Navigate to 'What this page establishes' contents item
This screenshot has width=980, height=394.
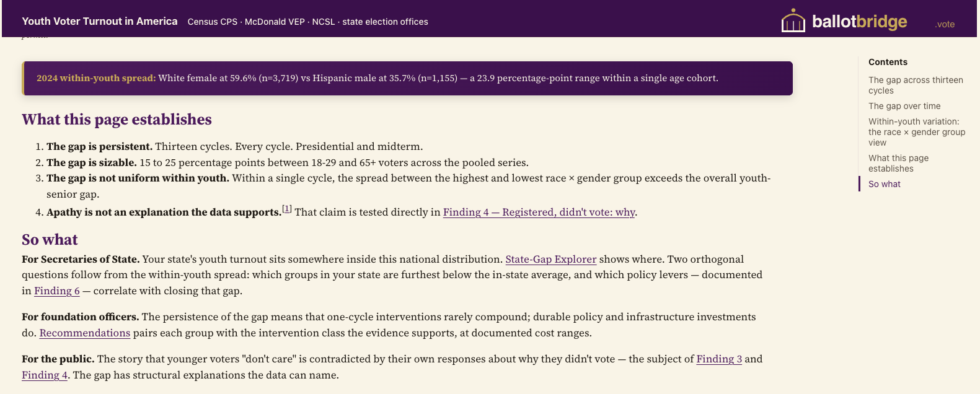(x=899, y=163)
